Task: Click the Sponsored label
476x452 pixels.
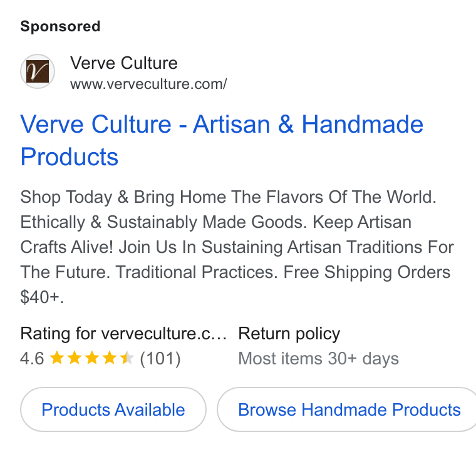Action: [60, 26]
